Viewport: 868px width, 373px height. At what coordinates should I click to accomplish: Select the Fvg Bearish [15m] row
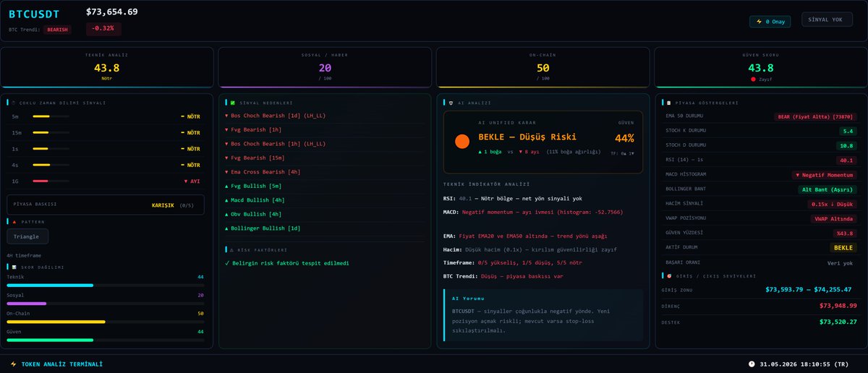(x=325, y=158)
